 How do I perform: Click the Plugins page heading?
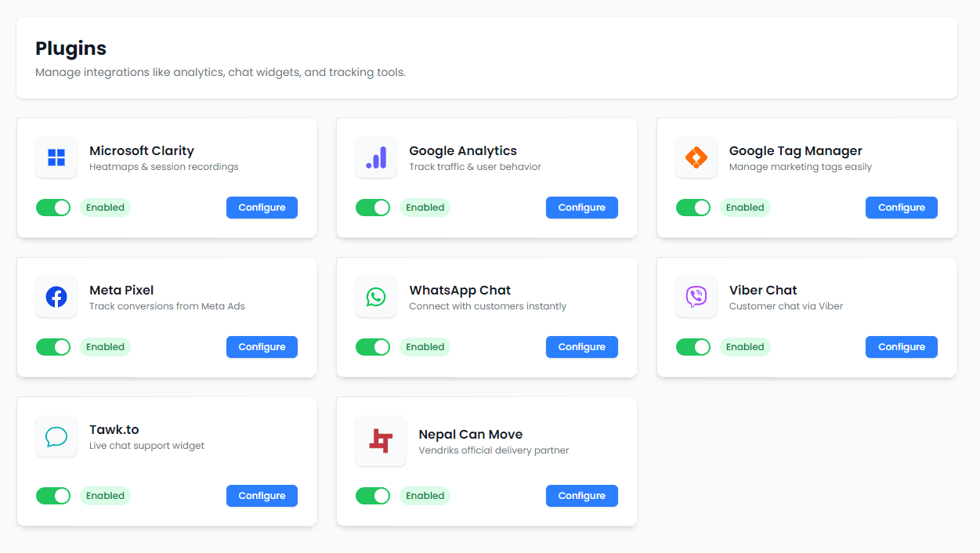click(71, 48)
